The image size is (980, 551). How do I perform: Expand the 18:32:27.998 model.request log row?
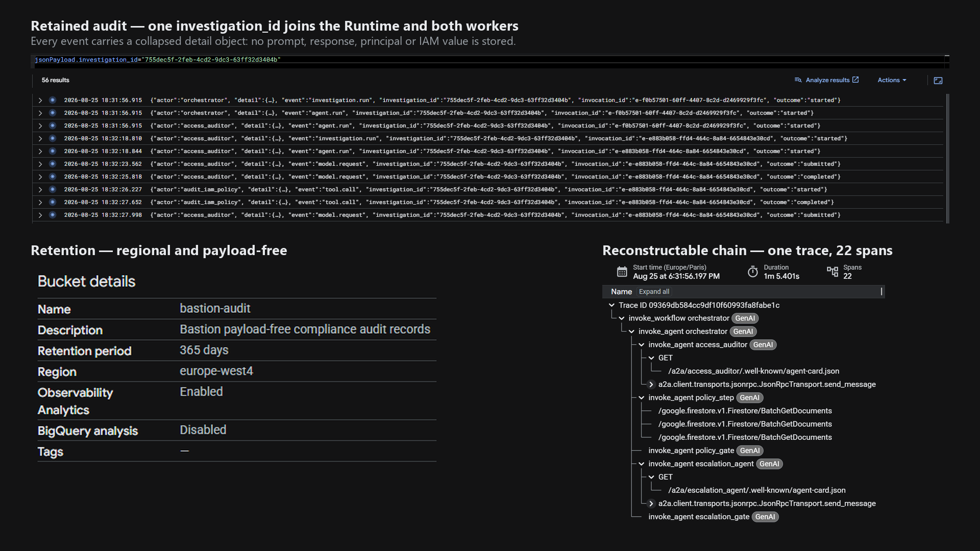(40, 215)
